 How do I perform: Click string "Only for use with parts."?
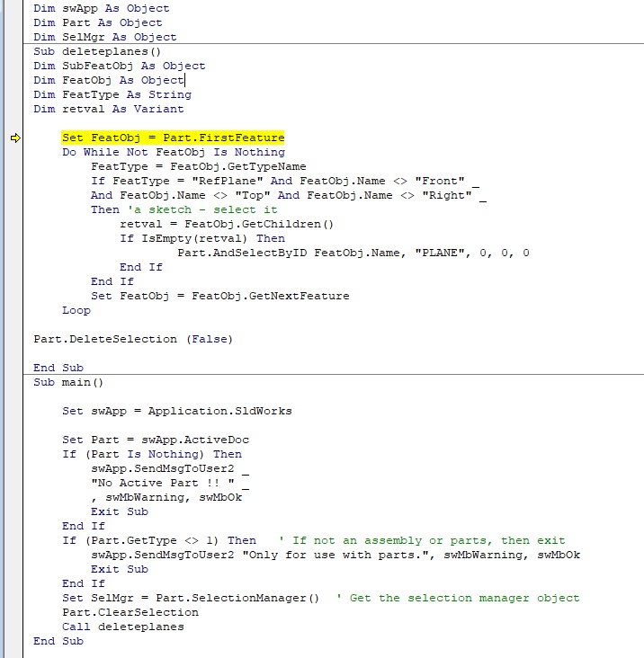click(x=335, y=555)
